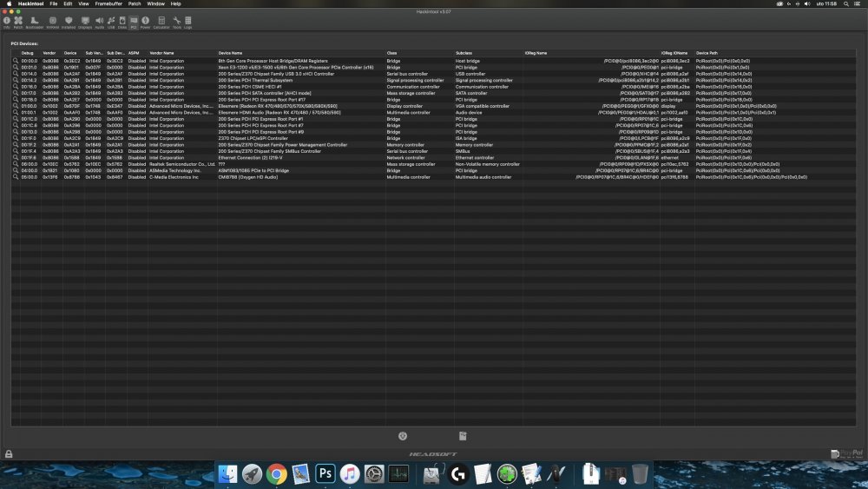Sort by the IOReg Name column header
Viewport: 868px width, 489px height.
tap(590, 53)
